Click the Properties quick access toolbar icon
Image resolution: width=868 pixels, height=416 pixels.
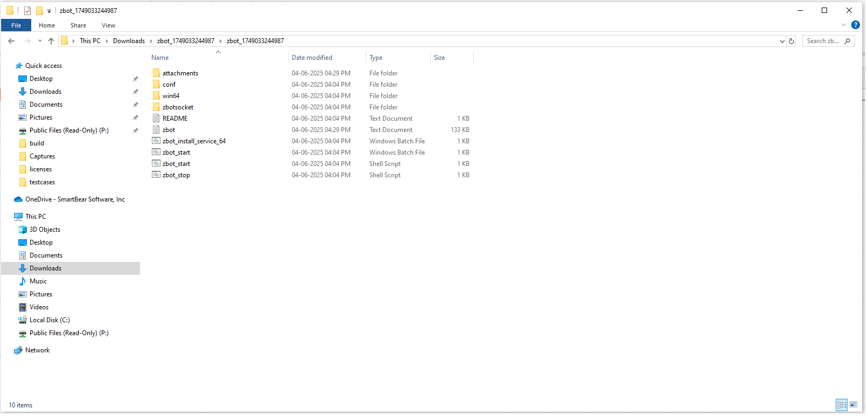point(27,10)
